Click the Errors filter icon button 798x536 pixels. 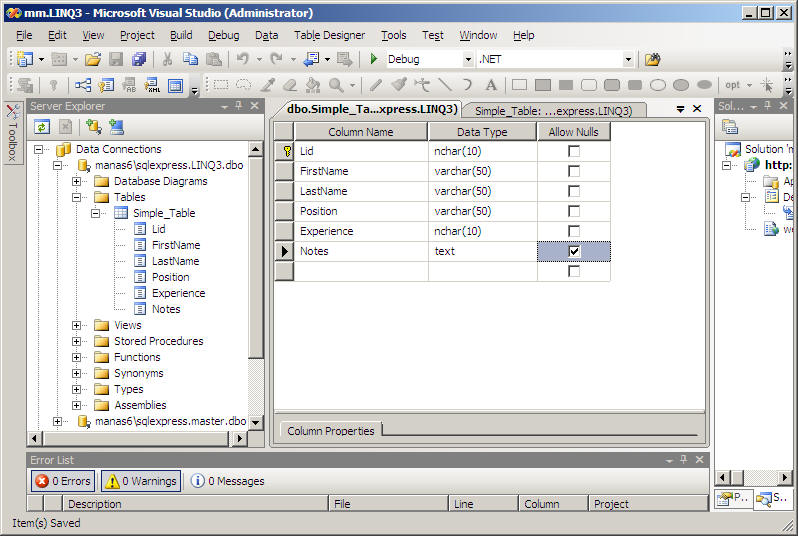(x=64, y=481)
